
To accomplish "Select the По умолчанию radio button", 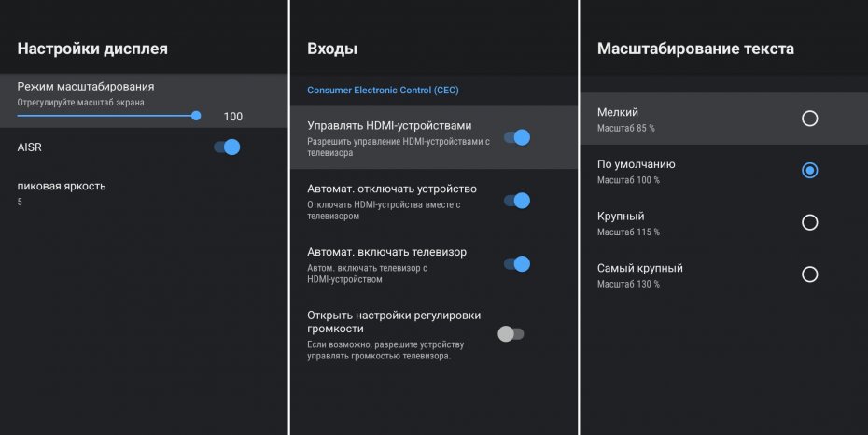I will (809, 170).
